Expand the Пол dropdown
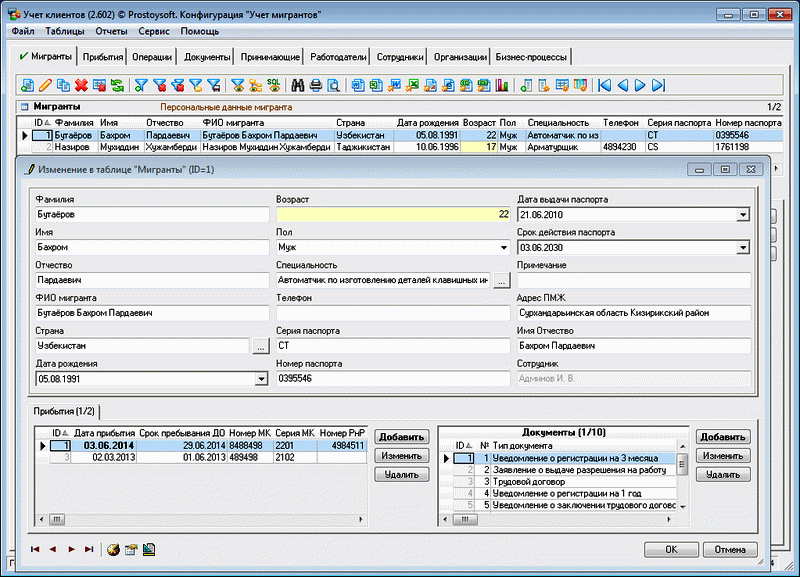The width and height of the screenshot is (800, 577). tap(501, 247)
